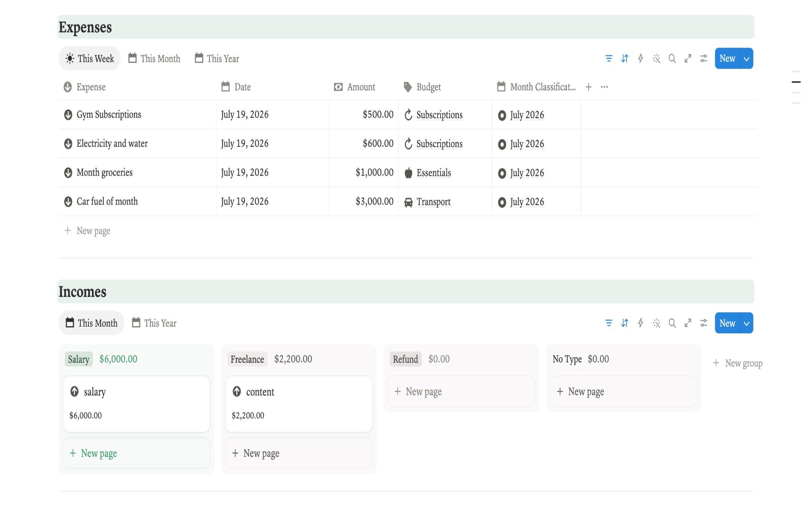Open sort icon in Expenses toolbar
The image size is (812, 508).
(624, 59)
